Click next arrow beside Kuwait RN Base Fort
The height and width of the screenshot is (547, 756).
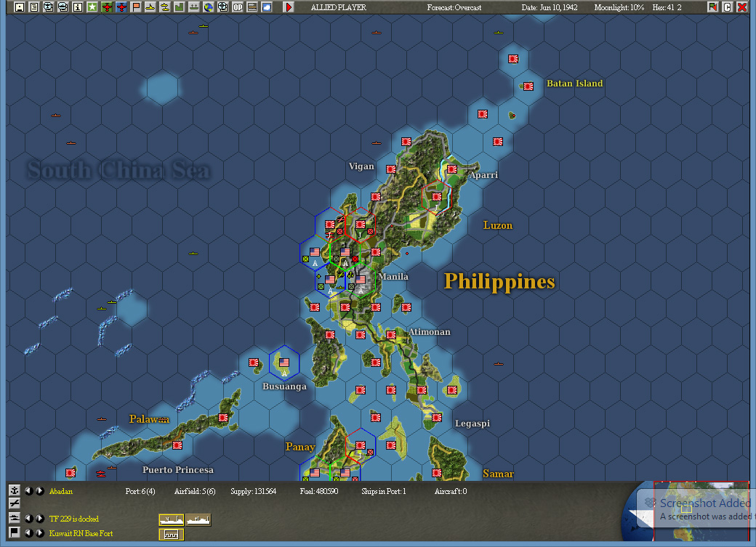[39, 533]
